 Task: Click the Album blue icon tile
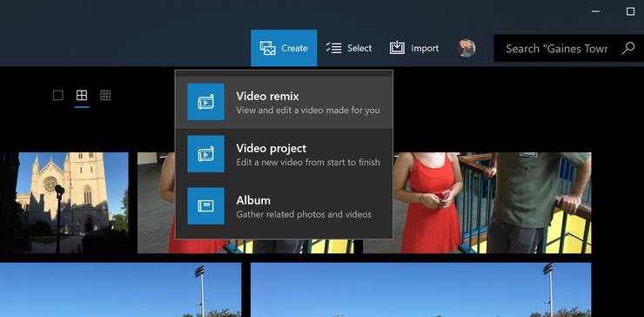coord(205,206)
